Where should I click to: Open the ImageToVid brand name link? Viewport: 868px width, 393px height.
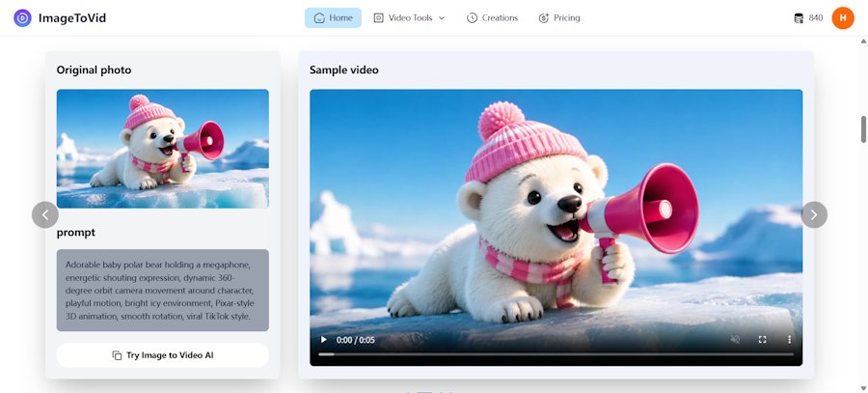click(72, 18)
